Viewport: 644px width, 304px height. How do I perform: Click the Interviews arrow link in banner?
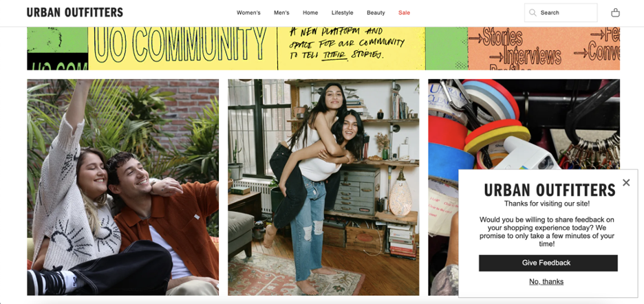(x=525, y=56)
